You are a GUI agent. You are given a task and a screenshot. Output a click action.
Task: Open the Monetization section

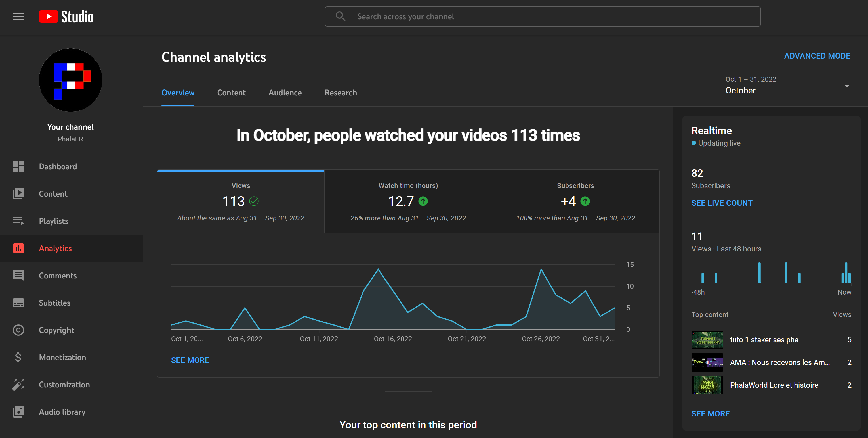62,357
